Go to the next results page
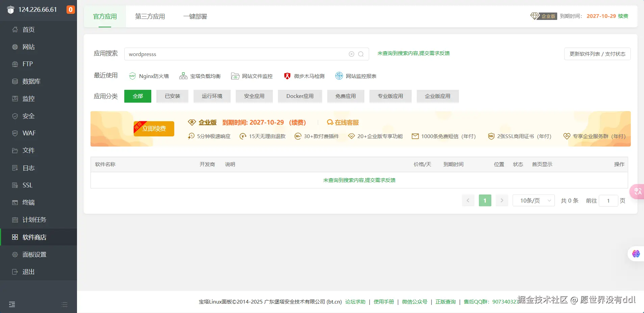The image size is (644, 313). (502, 201)
